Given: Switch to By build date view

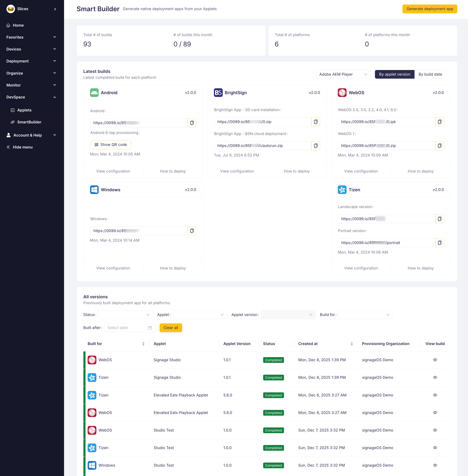Looking at the screenshot, I should click(x=430, y=74).
